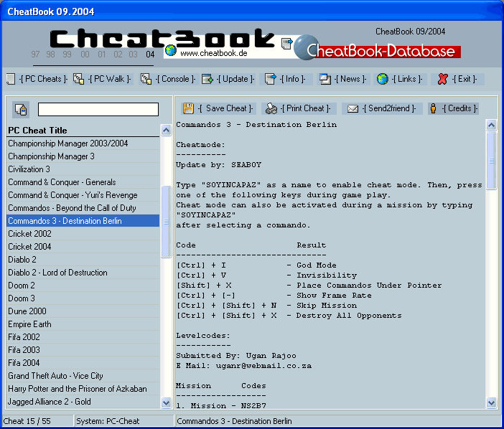Select Empire Earth entry
Viewport: 504px width, 429px height.
point(83,324)
